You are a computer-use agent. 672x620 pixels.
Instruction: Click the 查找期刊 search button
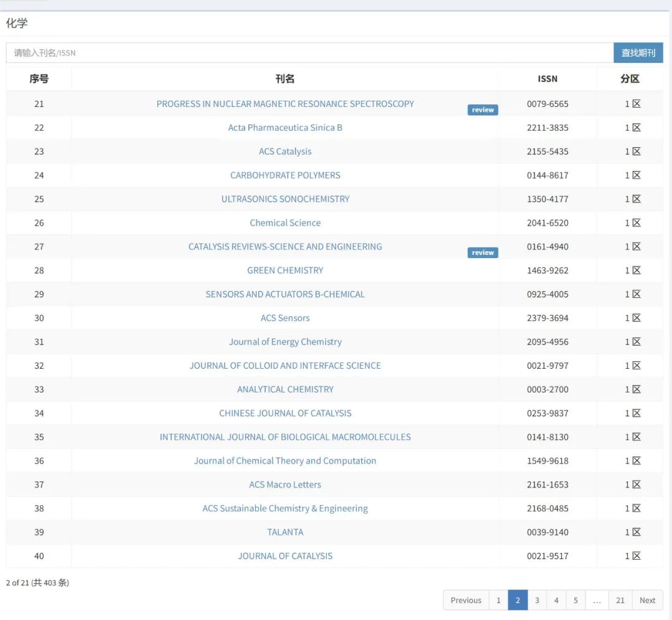(x=638, y=53)
